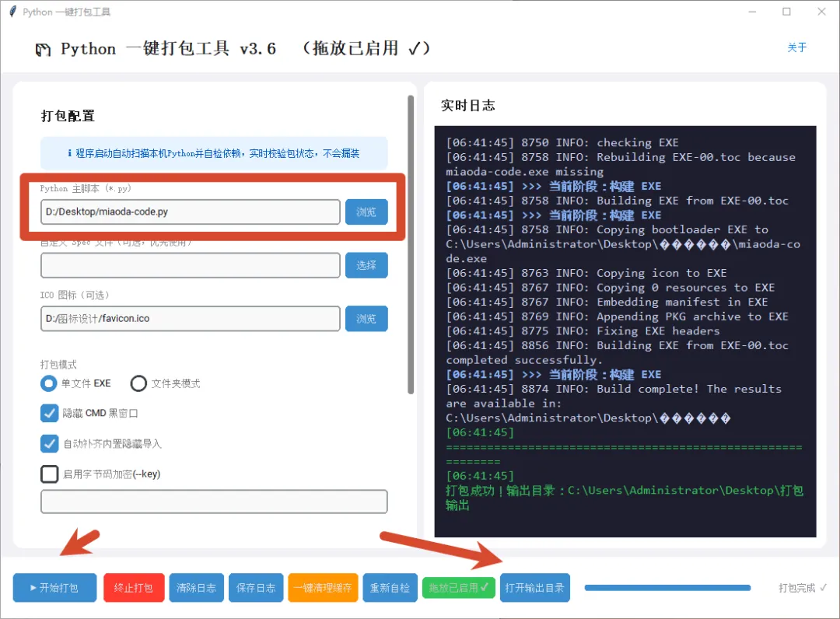The width and height of the screenshot is (840, 619).
Task: Click the ICO icon path field
Action: (x=191, y=319)
